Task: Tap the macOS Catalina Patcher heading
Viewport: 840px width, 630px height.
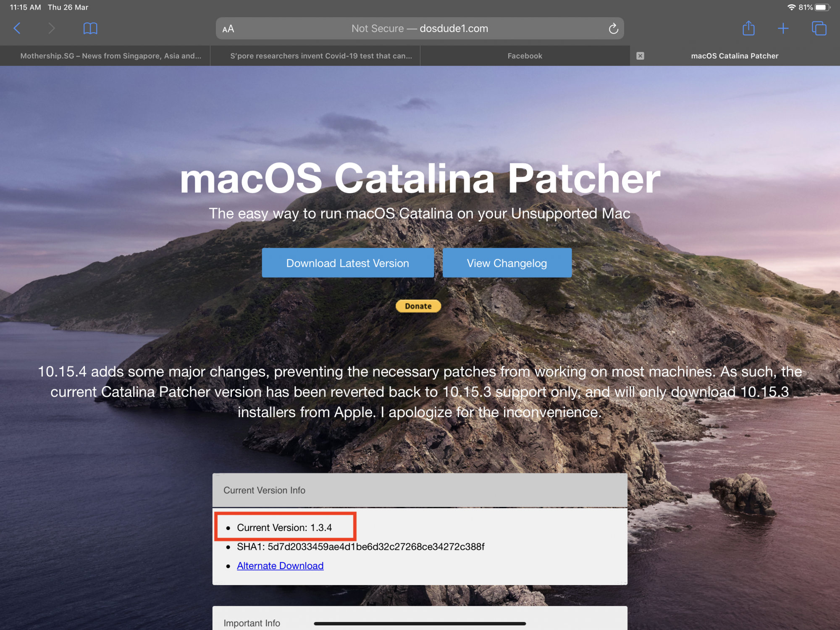Action: (x=420, y=178)
